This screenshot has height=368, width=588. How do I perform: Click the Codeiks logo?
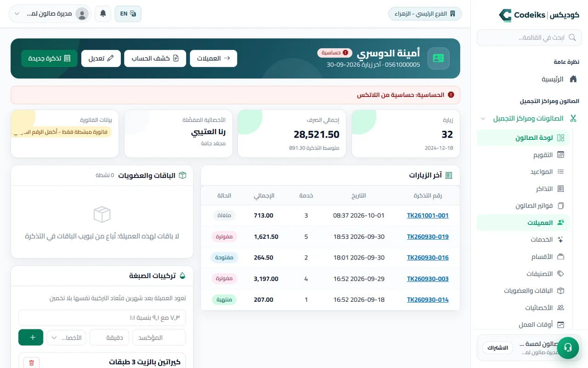pyautogui.click(x=539, y=15)
